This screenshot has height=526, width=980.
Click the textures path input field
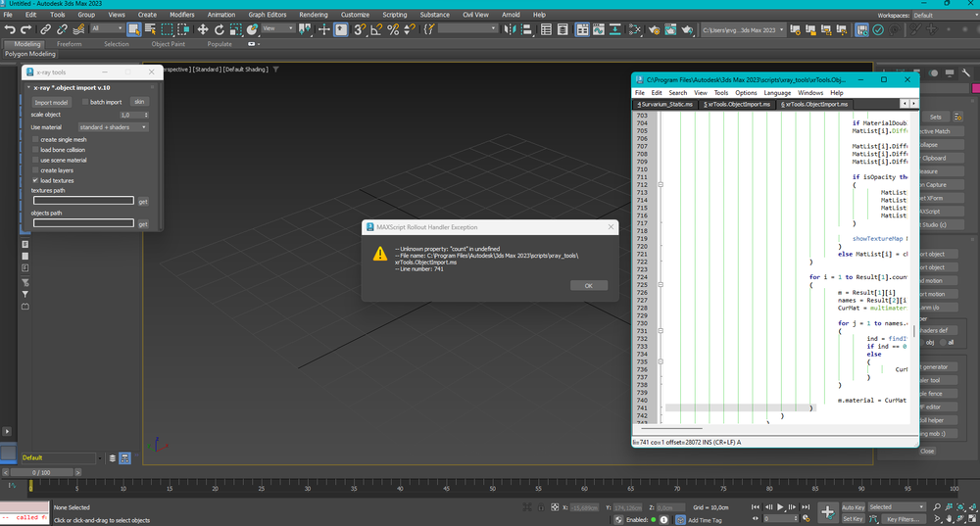coord(83,201)
